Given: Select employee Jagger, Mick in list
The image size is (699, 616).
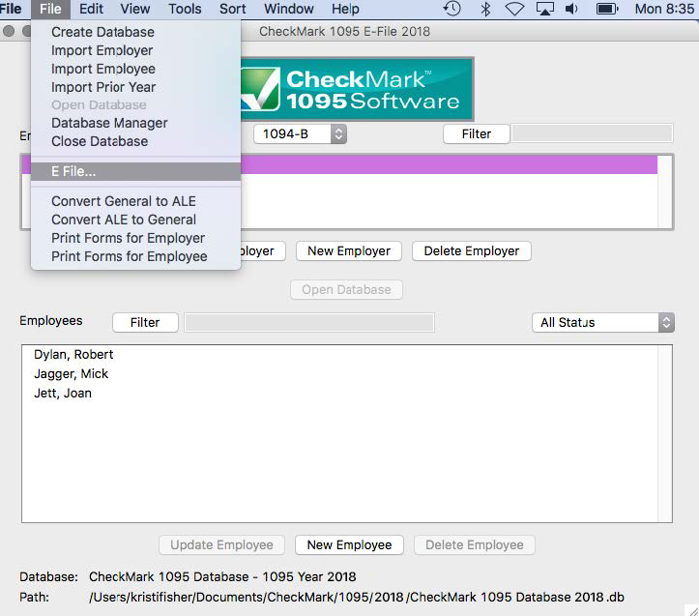Looking at the screenshot, I should (x=72, y=373).
